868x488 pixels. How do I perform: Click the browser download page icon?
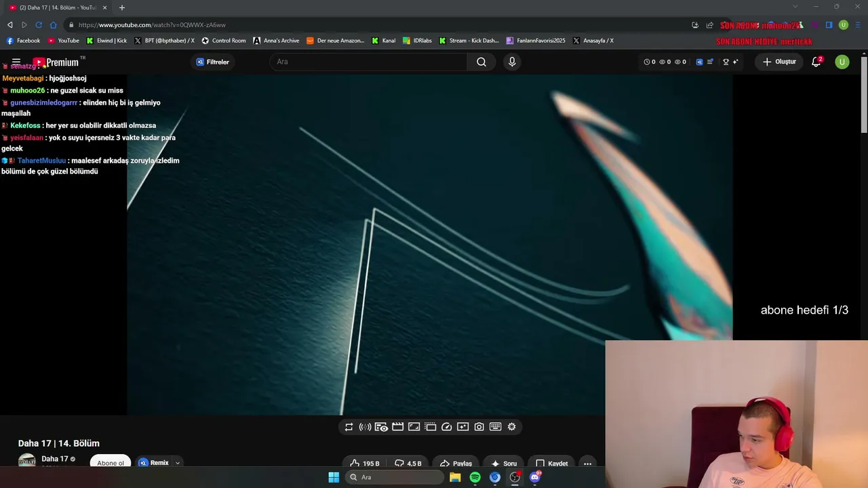point(695,25)
